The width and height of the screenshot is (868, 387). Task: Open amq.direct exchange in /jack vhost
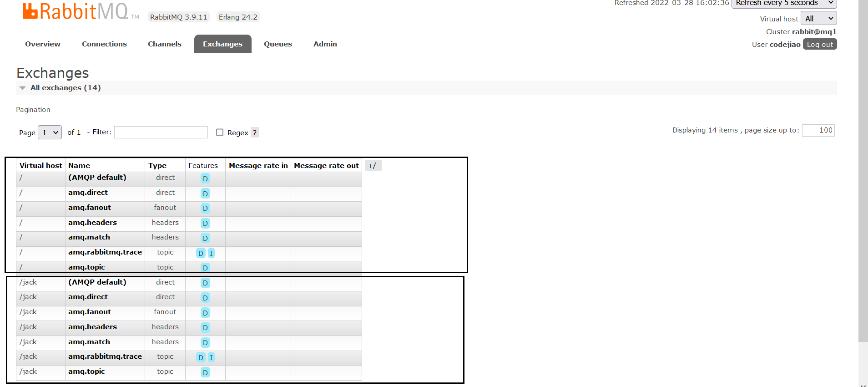click(x=88, y=297)
